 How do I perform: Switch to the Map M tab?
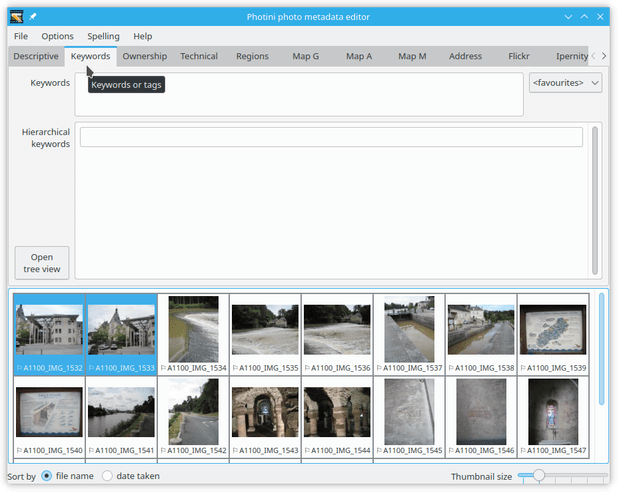coord(412,56)
